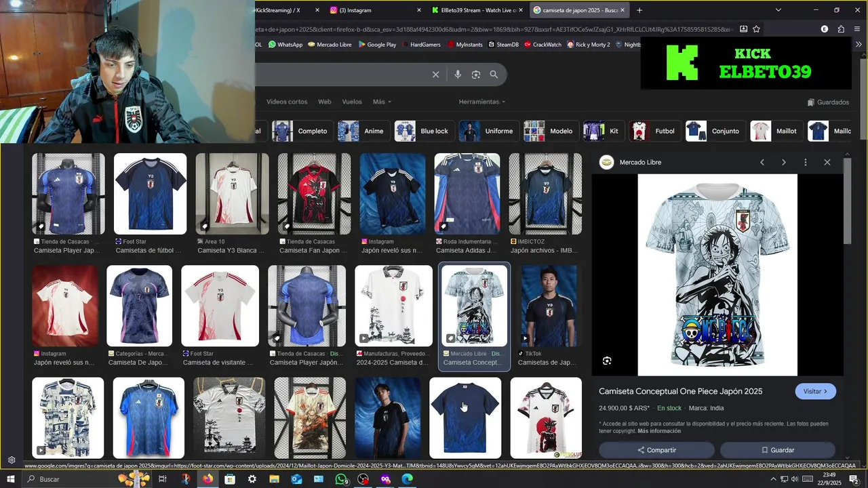
Task: Open quick settings gear at bottom left
Action: [12, 460]
